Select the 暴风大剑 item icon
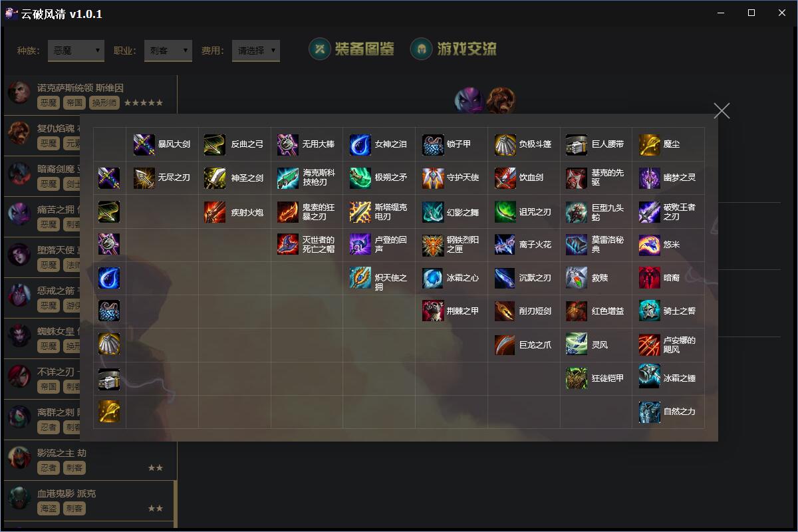Viewport: 798px width, 532px height. click(x=144, y=144)
